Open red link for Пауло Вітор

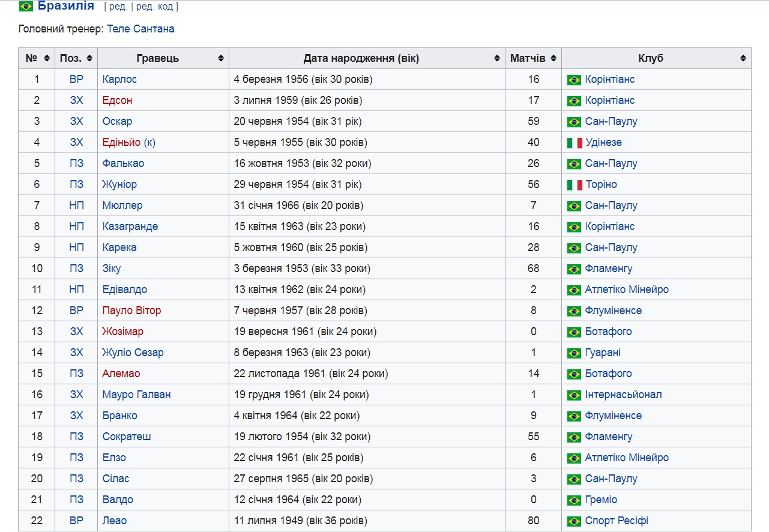tap(131, 310)
